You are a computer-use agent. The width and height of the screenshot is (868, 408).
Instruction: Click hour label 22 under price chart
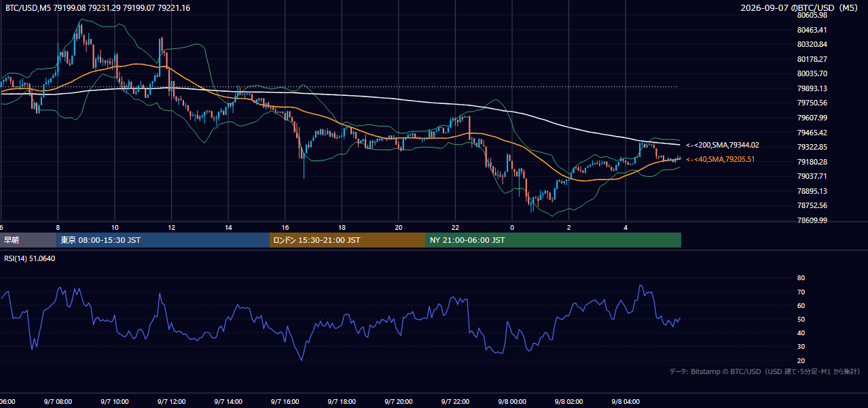tap(455, 227)
